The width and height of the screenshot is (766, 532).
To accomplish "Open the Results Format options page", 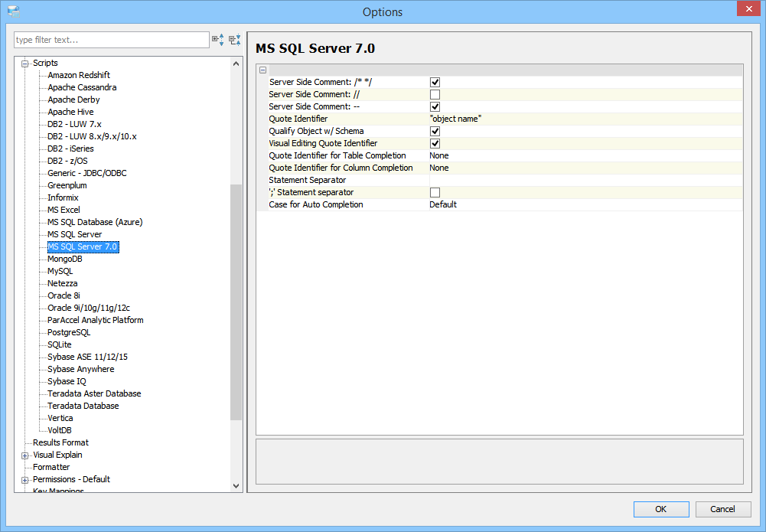I will pos(60,442).
